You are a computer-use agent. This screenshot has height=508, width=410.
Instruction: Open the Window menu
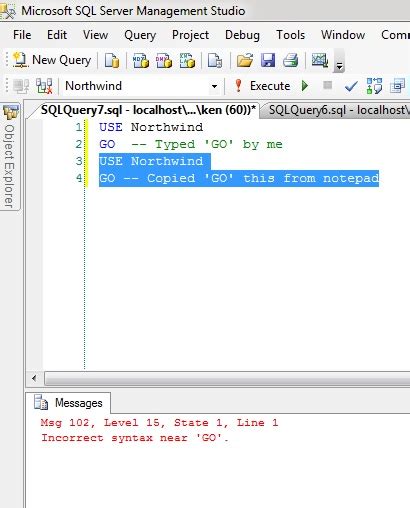pyautogui.click(x=343, y=35)
